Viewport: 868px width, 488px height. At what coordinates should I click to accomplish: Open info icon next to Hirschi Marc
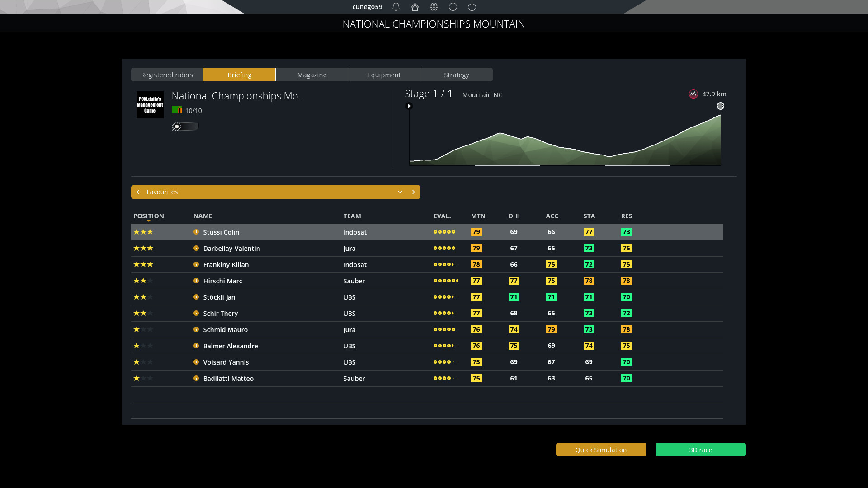196,281
